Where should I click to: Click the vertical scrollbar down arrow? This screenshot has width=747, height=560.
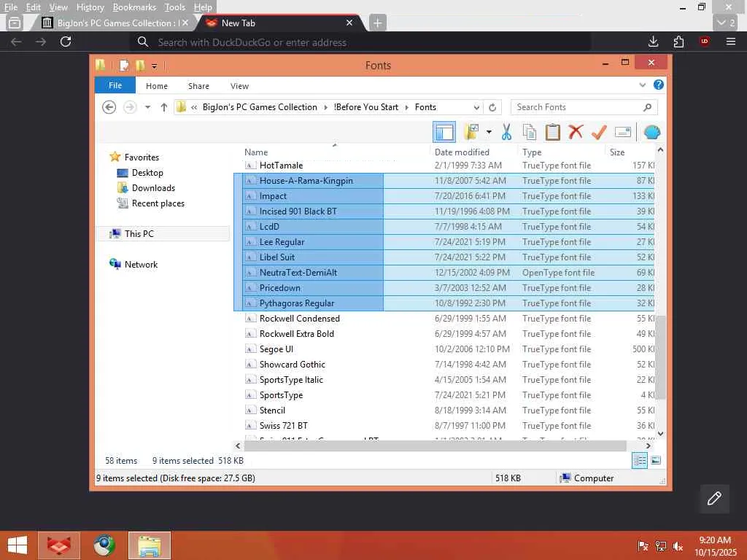660,433
